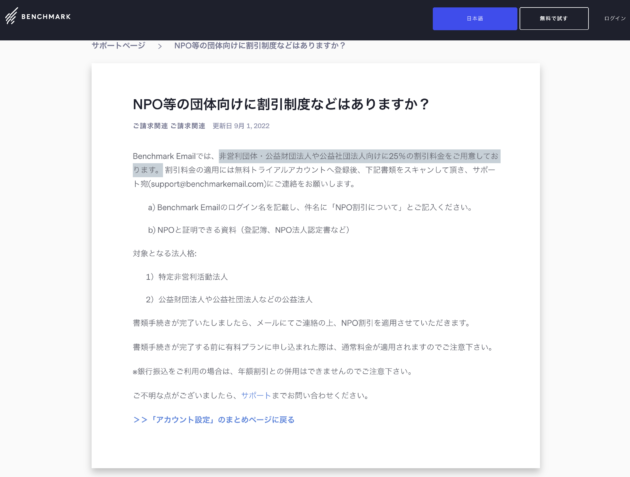630x477 pixels.
Task: Open the 日本語 language button
Action: [x=475, y=18]
